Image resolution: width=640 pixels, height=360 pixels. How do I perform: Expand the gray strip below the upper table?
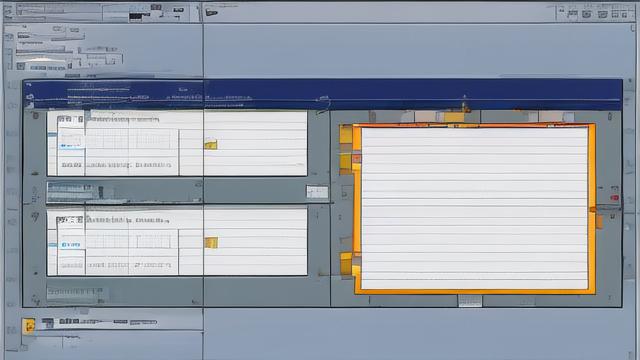[x=124, y=192]
